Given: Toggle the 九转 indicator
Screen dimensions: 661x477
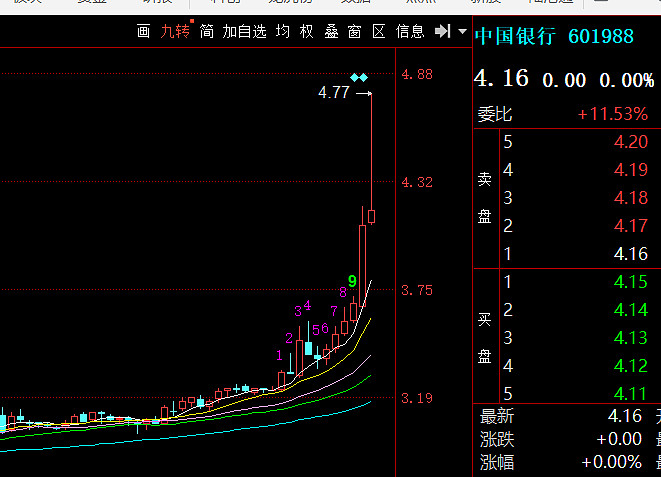Looking at the screenshot, I should point(175,32).
